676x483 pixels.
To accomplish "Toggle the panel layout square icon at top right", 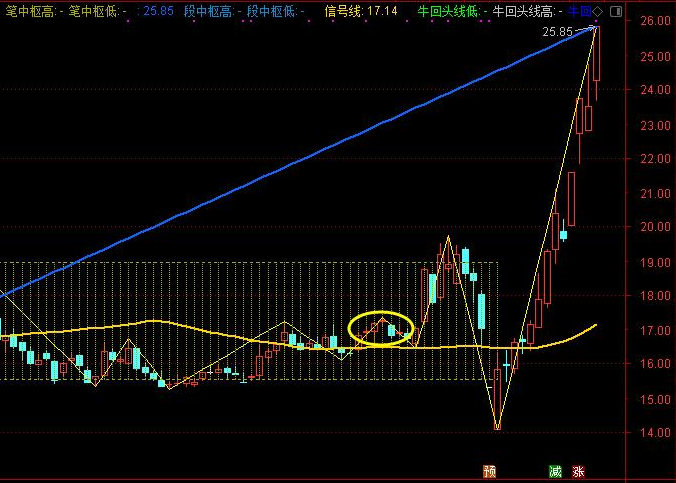I will pyautogui.click(x=617, y=11).
